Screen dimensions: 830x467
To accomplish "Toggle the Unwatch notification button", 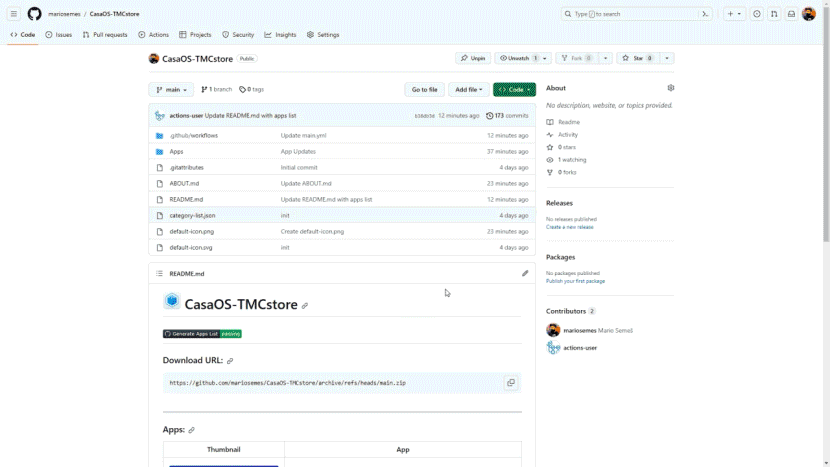I will click(518, 58).
